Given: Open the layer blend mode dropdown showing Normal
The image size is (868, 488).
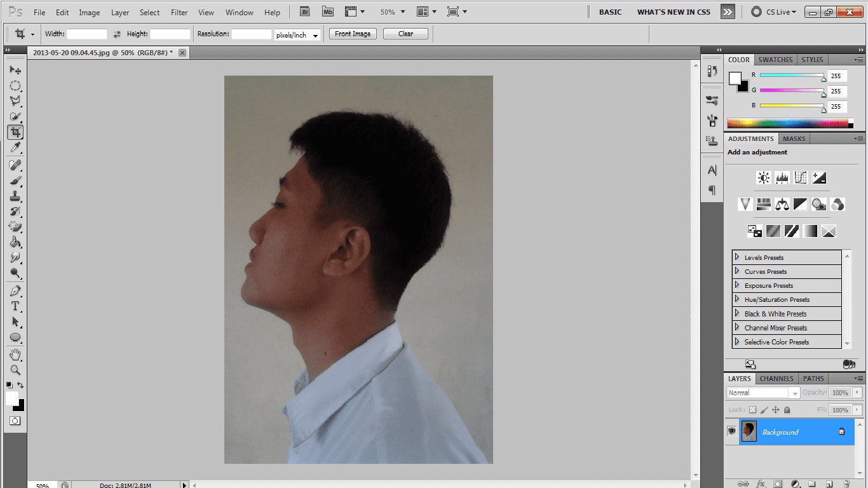Looking at the screenshot, I should pos(762,392).
